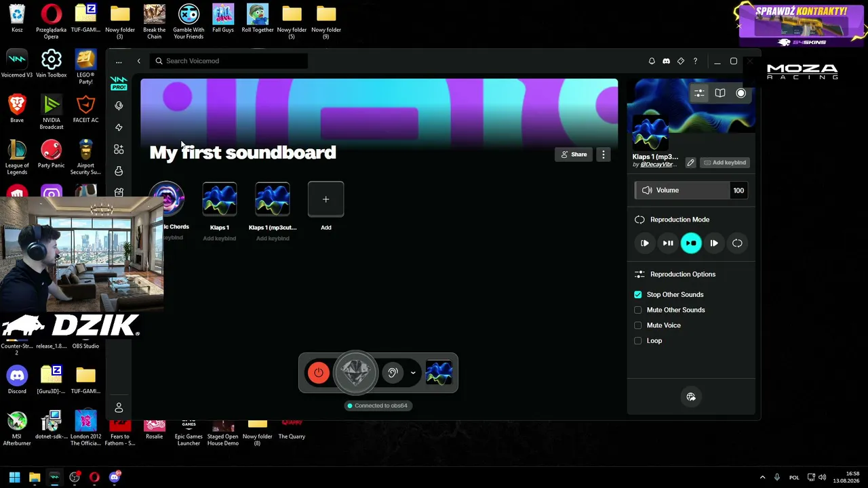
Task: Open the account profile icon in sidebar
Action: [119, 407]
